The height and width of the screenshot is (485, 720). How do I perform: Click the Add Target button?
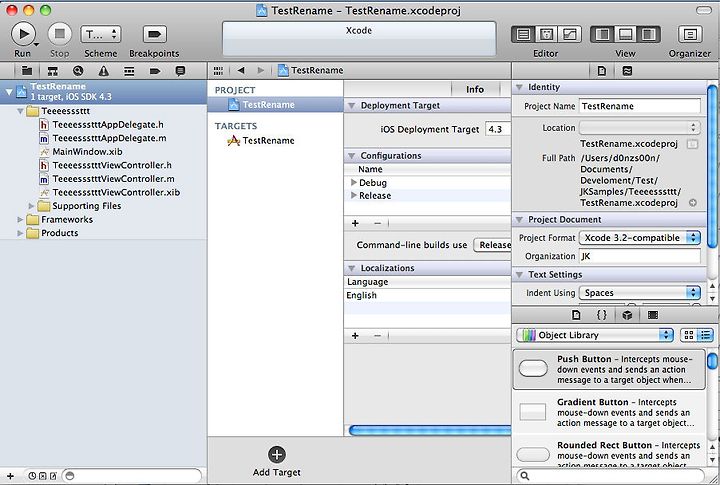(276, 461)
